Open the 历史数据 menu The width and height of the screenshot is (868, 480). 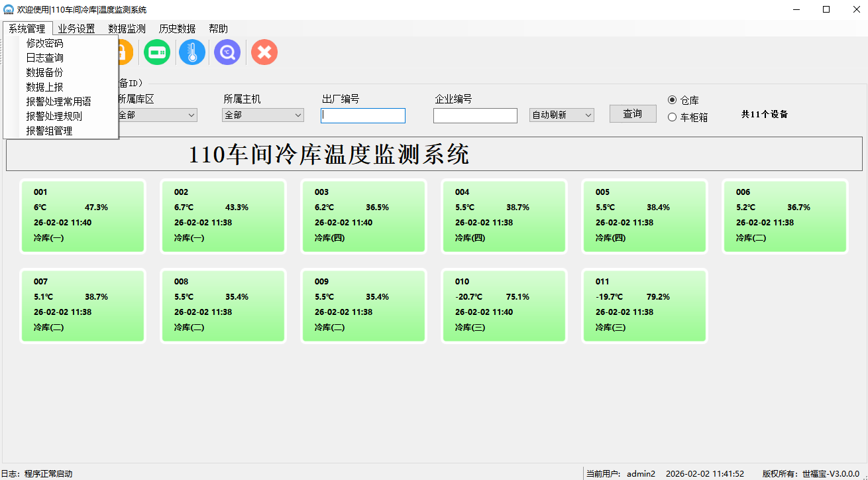click(177, 29)
